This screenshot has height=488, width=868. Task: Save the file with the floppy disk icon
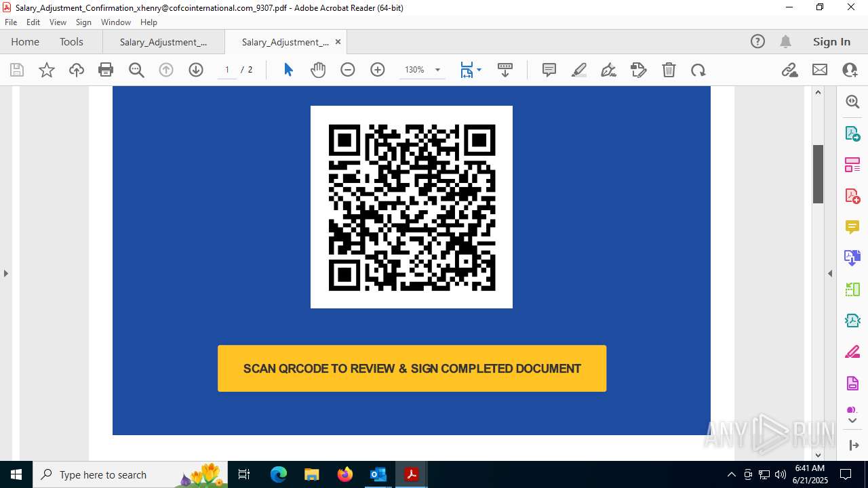pyautogui.click(x=17, y=70)
